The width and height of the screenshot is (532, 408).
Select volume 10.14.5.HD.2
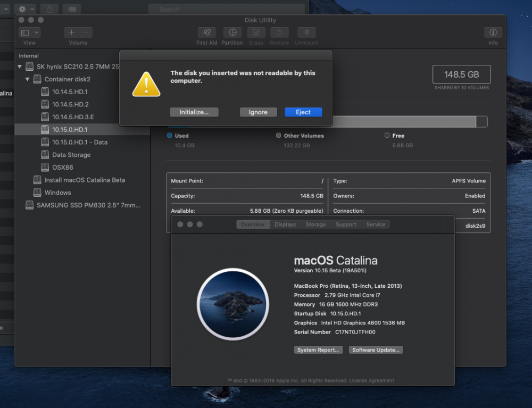coord(70,104)
